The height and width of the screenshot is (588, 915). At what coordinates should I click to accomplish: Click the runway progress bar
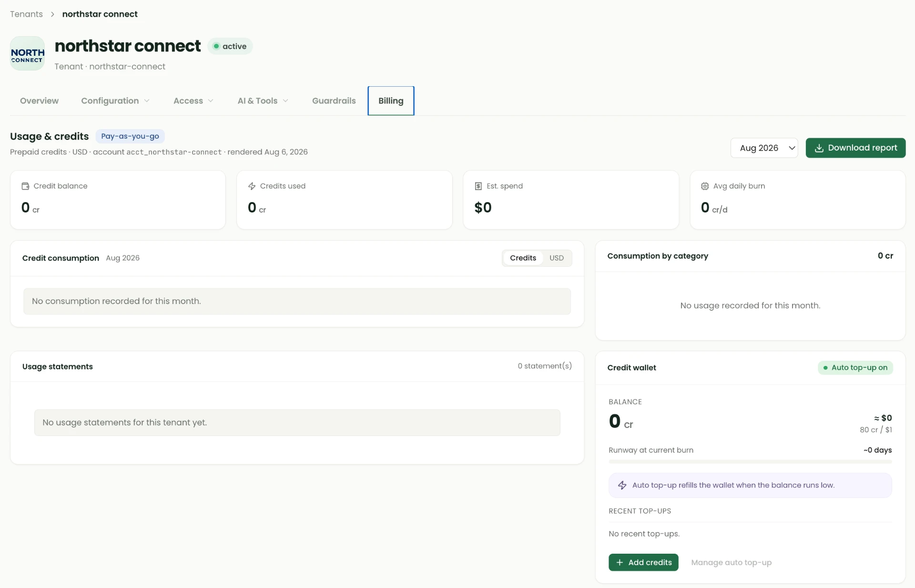click(750, 461)
